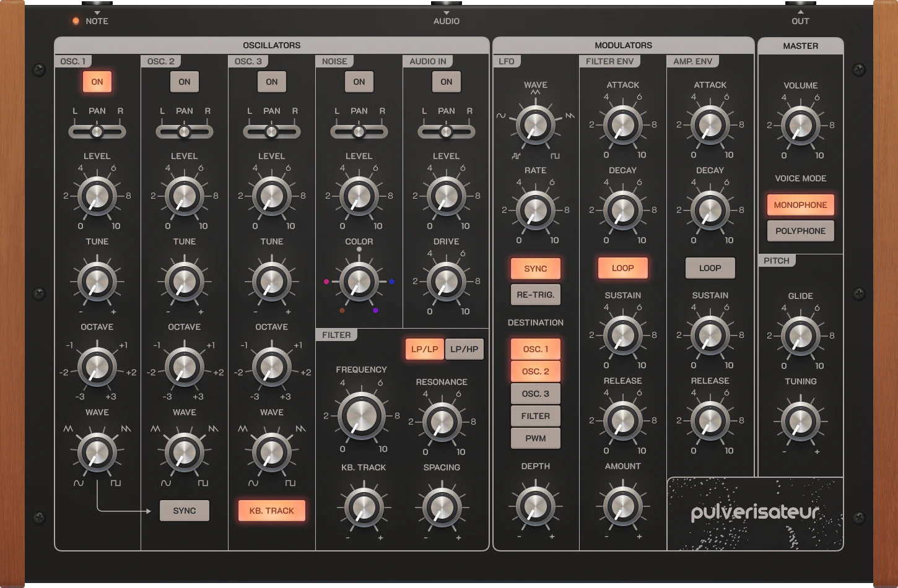Toggle KB. TRACK on OSC. 3
The height and width of the screenshot is (588, 898).
pyautogui.click(x=272, y=511)
